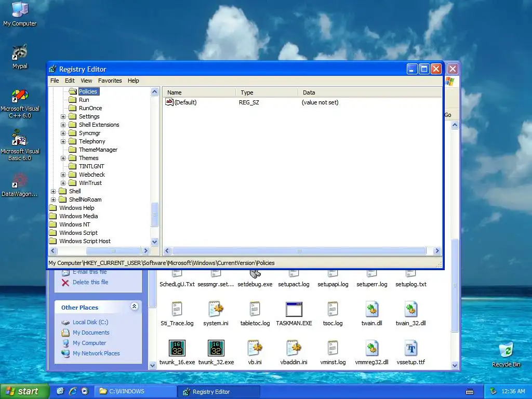Click the Data column header
This screenshot has height=399, width=532.
click(370, 92)
